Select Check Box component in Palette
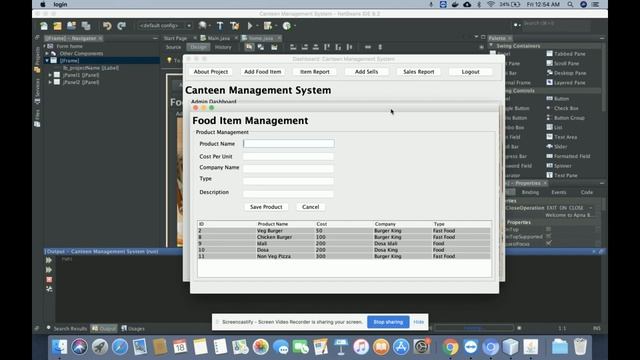Image resolution: width=640 pixels, height=360 pixels. click(562, 109)
